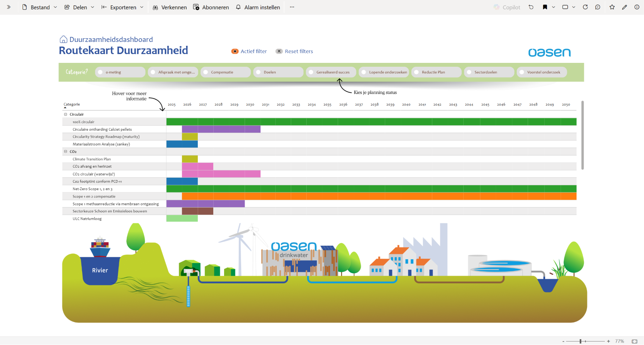
Task: Open the Duurzaamheidsdashboard link
Action: (111, 40)
